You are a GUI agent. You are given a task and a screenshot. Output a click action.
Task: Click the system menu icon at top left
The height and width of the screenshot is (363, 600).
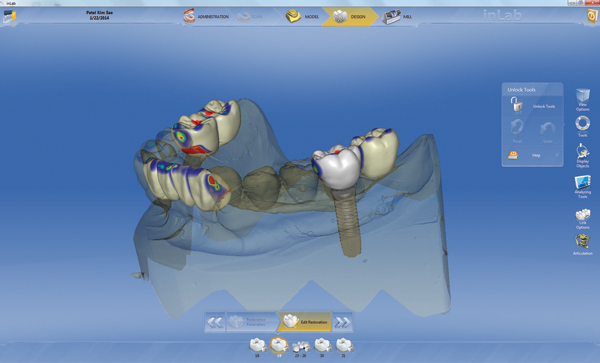pos(9,17)
